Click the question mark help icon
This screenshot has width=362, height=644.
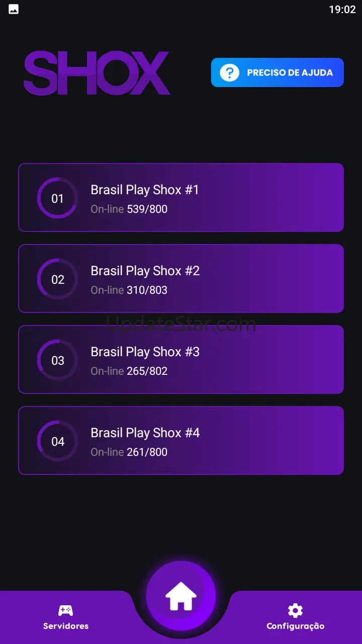point(229,72)
